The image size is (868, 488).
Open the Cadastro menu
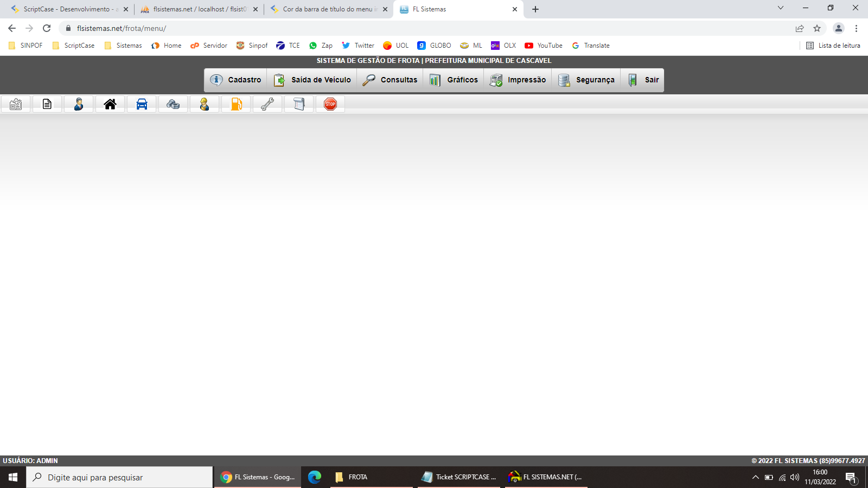[x=235, y=80]
